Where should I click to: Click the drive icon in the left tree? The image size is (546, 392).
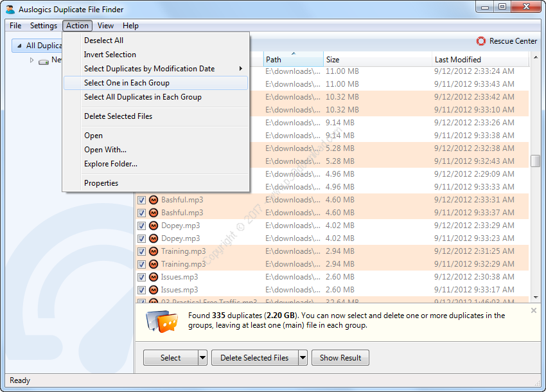44,60
